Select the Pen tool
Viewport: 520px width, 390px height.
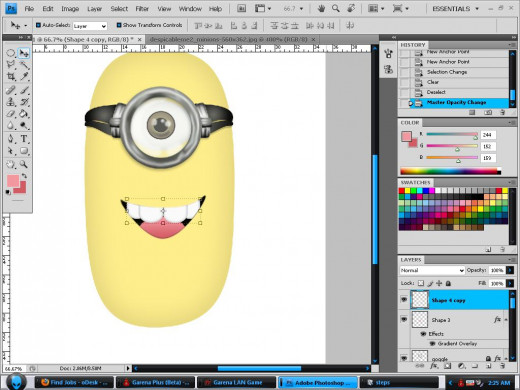tap(11, 139)
